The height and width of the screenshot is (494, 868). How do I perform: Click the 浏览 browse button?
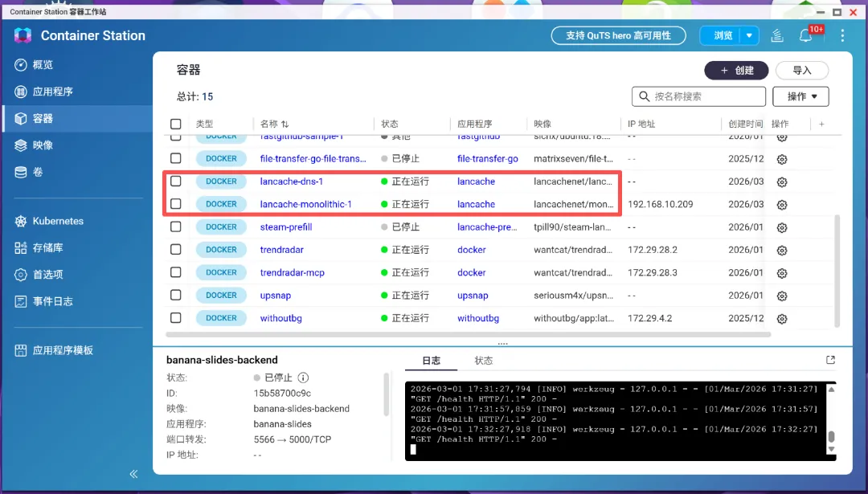(722, 36)
